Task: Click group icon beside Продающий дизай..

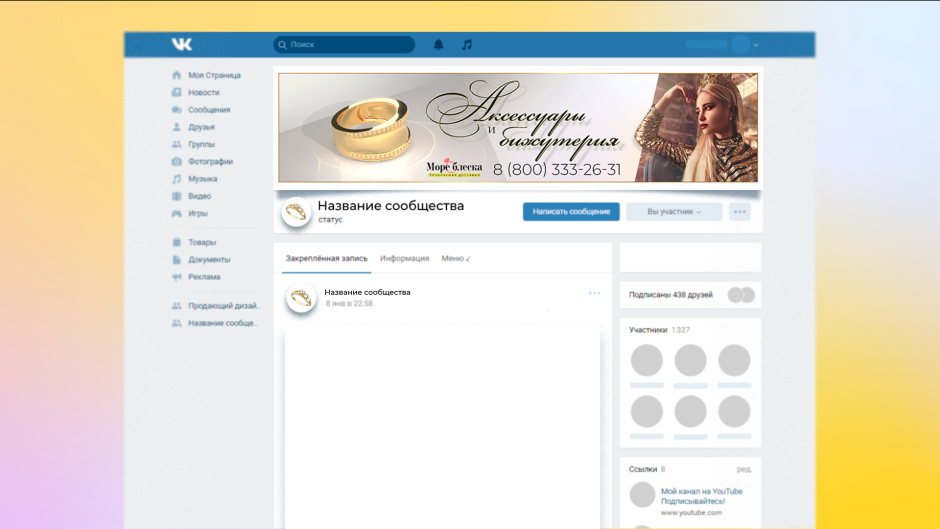Action: click(x=176, y=306)
